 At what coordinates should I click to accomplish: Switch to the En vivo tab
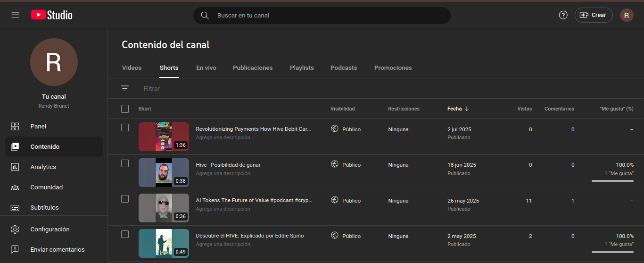206,68
